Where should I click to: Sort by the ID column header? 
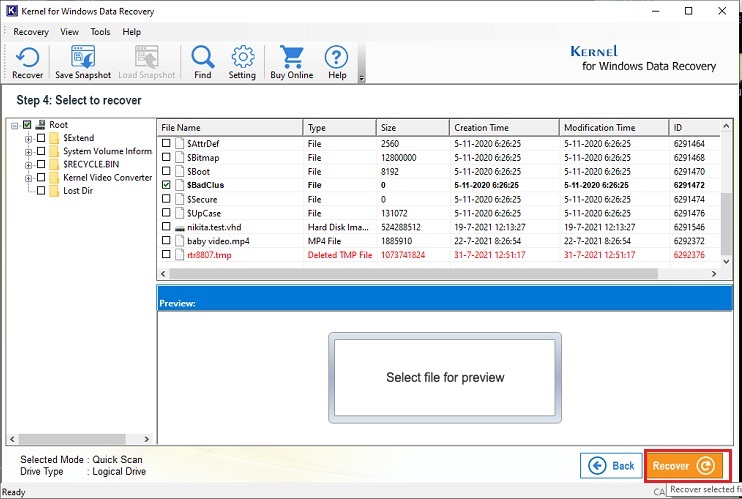pyautogui.click(x=694, y=127)
